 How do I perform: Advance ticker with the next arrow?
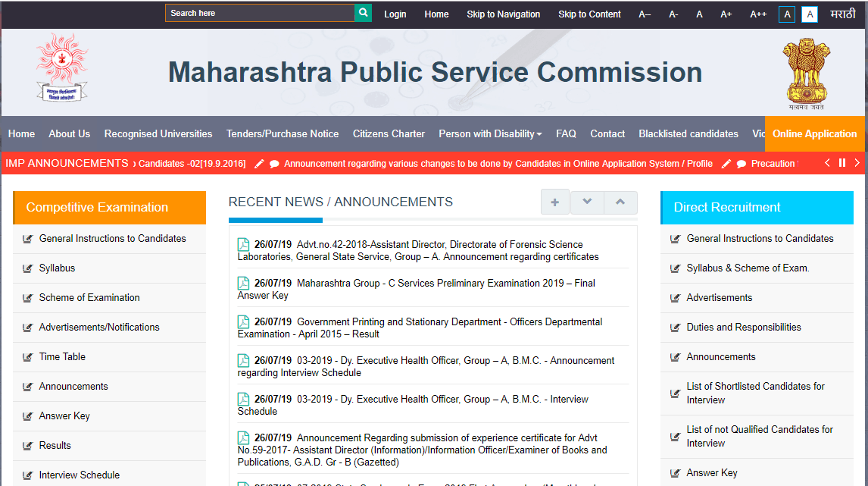click(x=857, y=163)
